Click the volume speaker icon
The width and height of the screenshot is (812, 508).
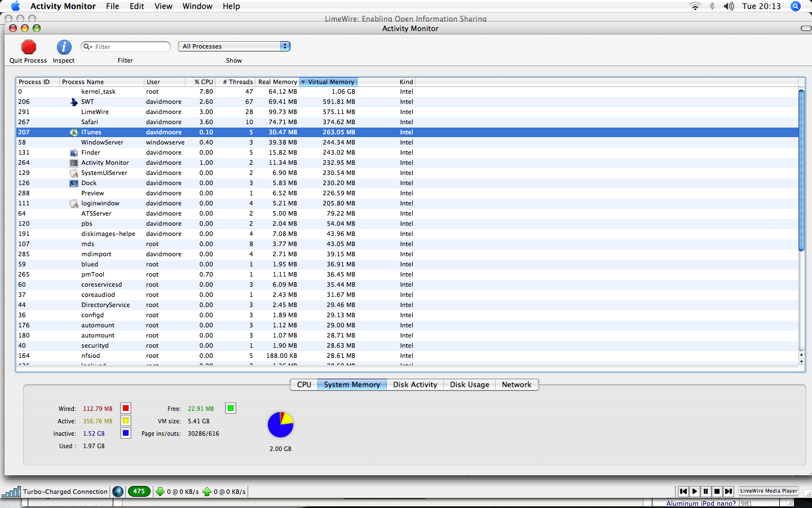pos(729,6)
